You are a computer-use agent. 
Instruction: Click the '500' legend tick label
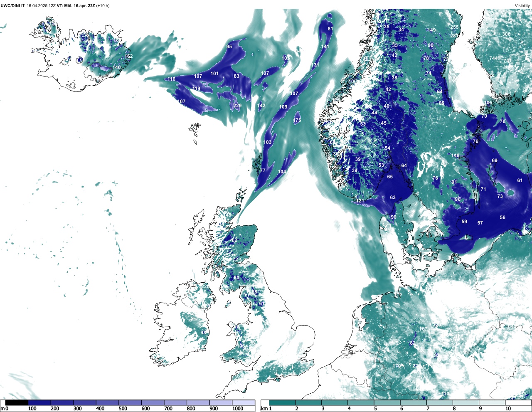[123, 409]
